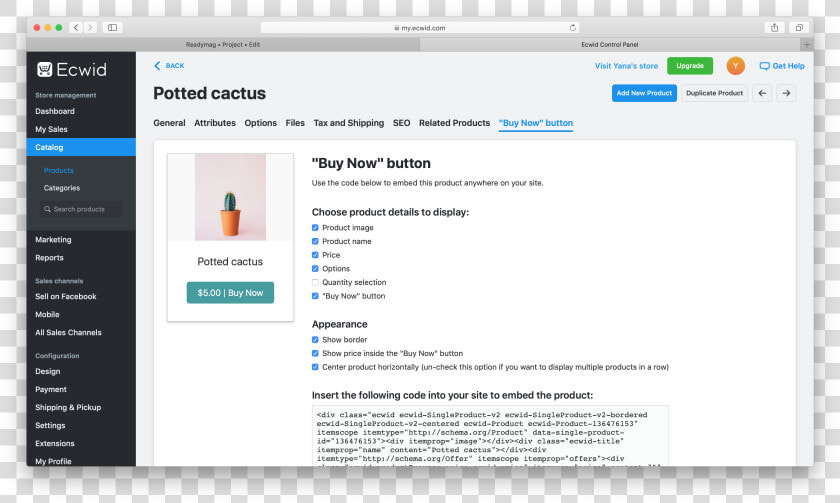Open My Profile in the sidebar
Image resolution: width=840 pixels, height=503 pixels.
click(53, 461)
